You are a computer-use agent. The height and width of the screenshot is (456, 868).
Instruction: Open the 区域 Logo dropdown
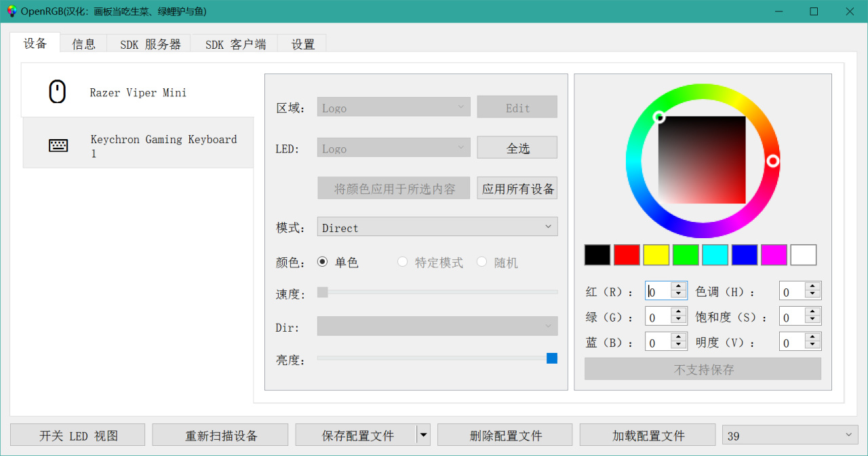tap(393, 107)
